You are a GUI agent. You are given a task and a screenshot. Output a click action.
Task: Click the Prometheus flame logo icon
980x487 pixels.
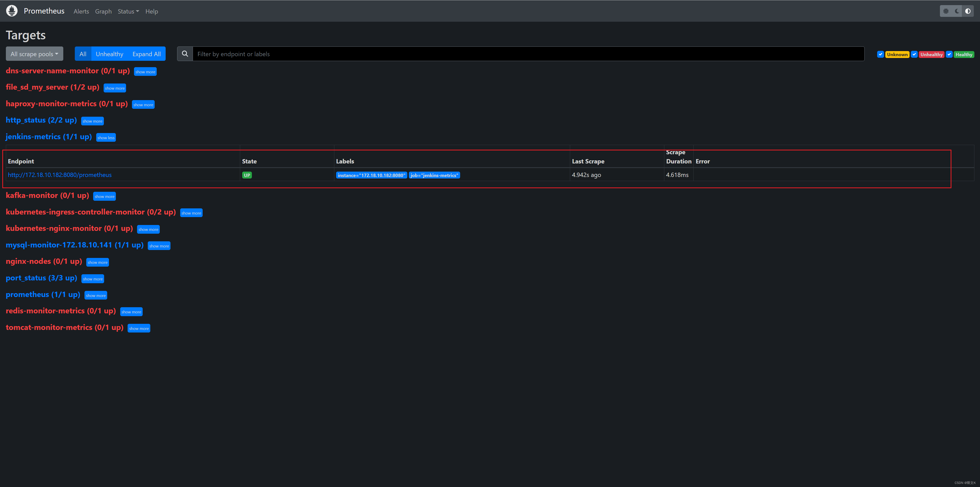click(x=12, y=11)
